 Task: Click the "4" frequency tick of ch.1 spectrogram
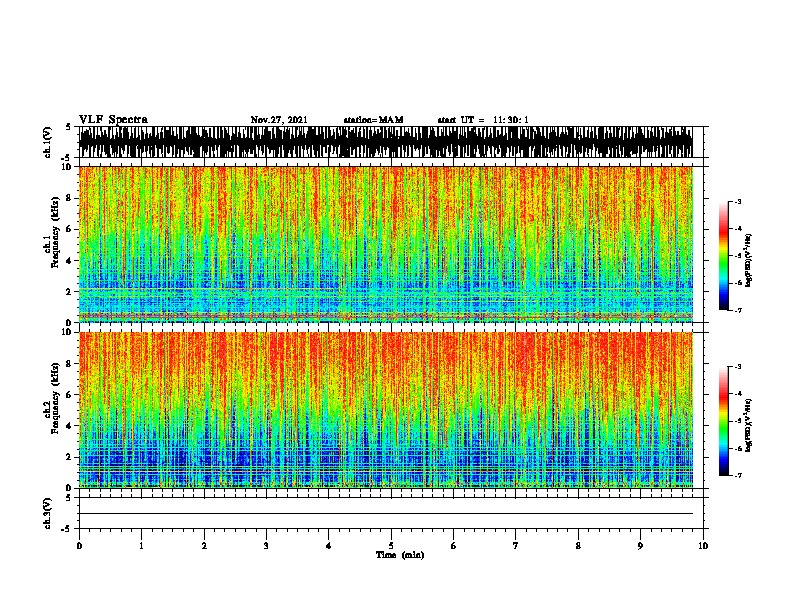[x=70, y=261]
